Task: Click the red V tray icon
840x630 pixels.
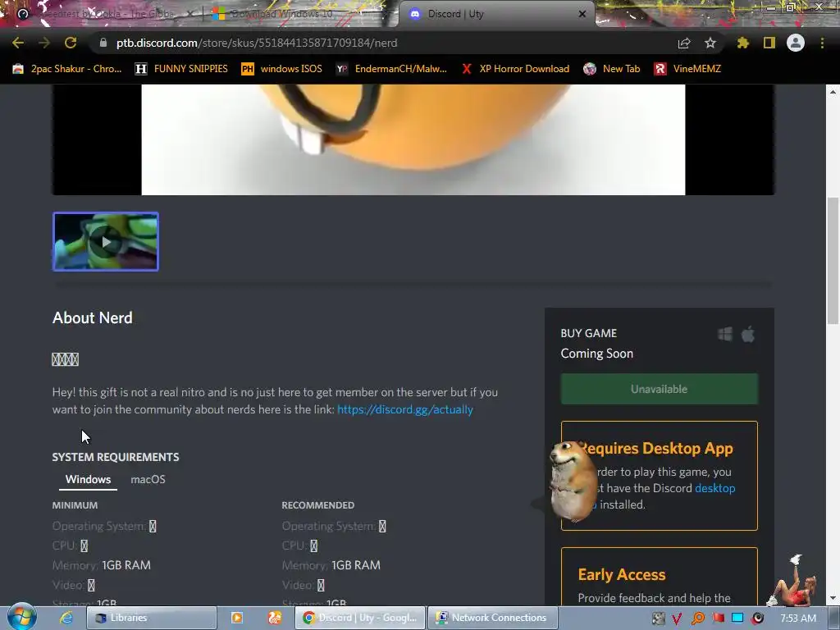Action: 677,619
